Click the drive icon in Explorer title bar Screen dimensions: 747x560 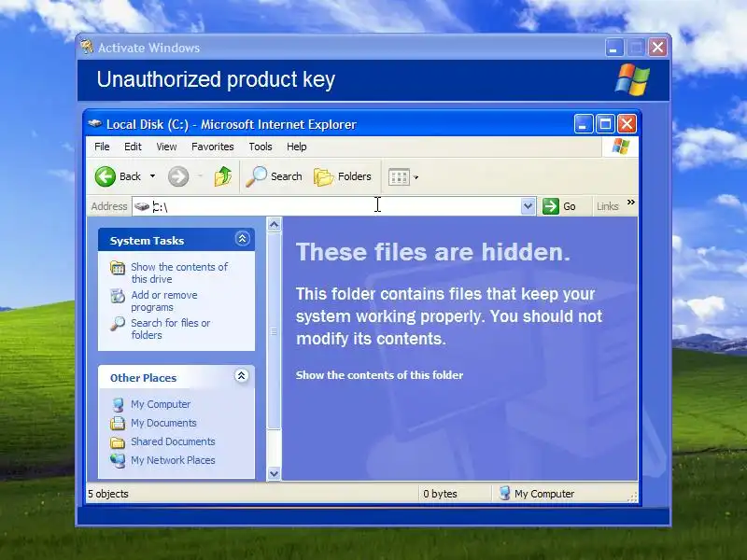click(x=95, y=124)
